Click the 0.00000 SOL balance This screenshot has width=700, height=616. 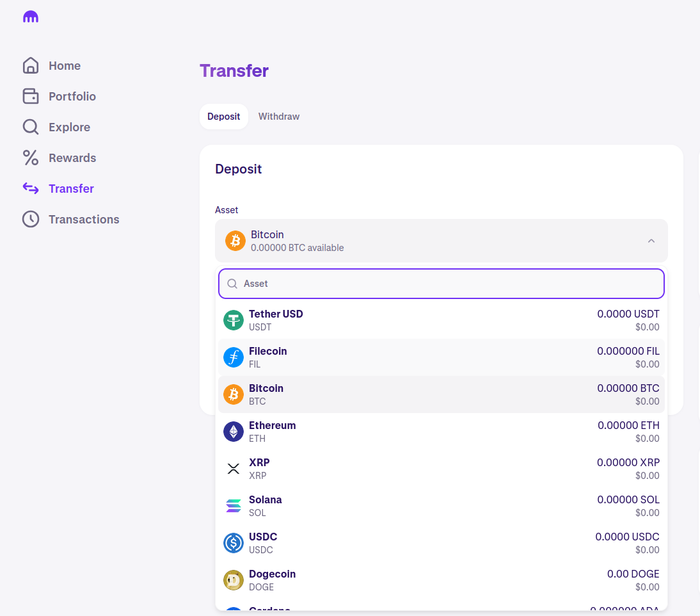tap(628, 499)
